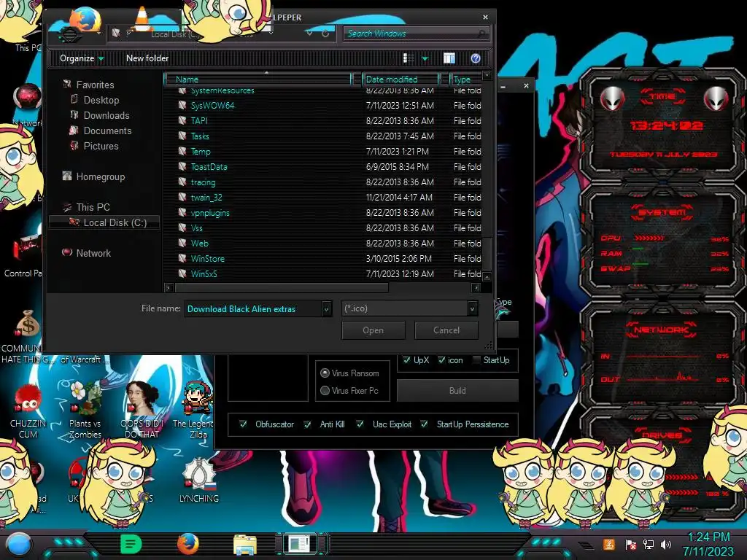This screenshot has width=747, height=560.
Task: Toggle the preview pane icon
Action: point(449,58)
